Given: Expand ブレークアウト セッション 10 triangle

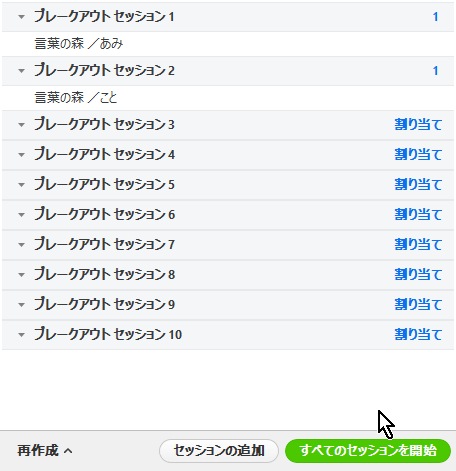Looking at the screenshot, I should 21,335.
